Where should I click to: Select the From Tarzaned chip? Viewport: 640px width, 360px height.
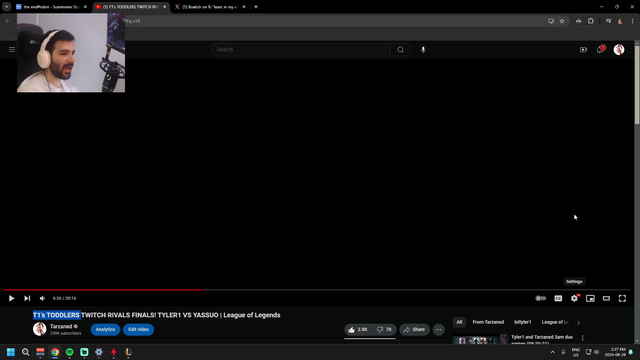[x=488, y=322]
